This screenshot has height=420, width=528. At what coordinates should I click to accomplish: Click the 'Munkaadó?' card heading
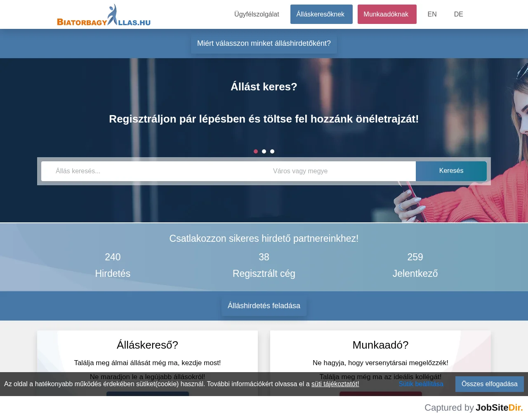tap(380, 345)
